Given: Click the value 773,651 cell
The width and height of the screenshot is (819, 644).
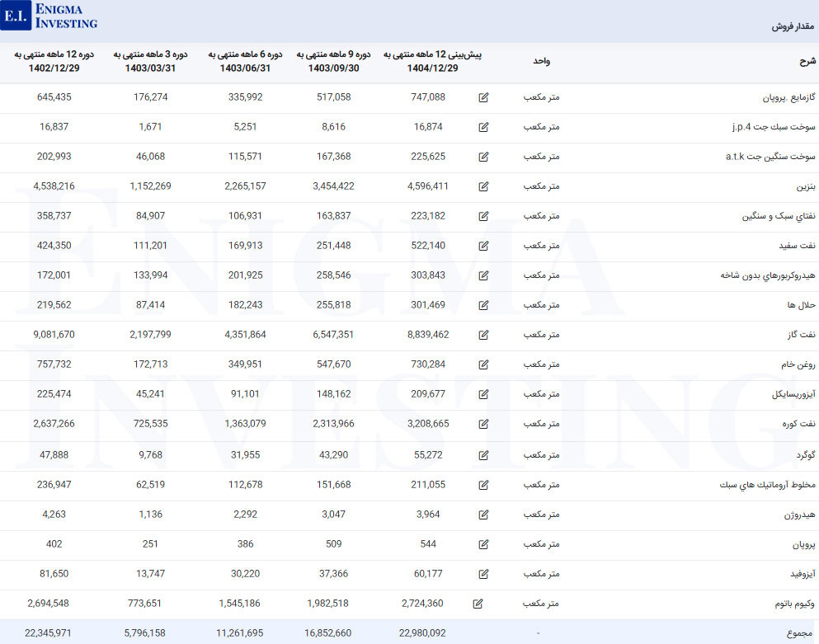Looking at the screenshot, I should coord(144,604).
